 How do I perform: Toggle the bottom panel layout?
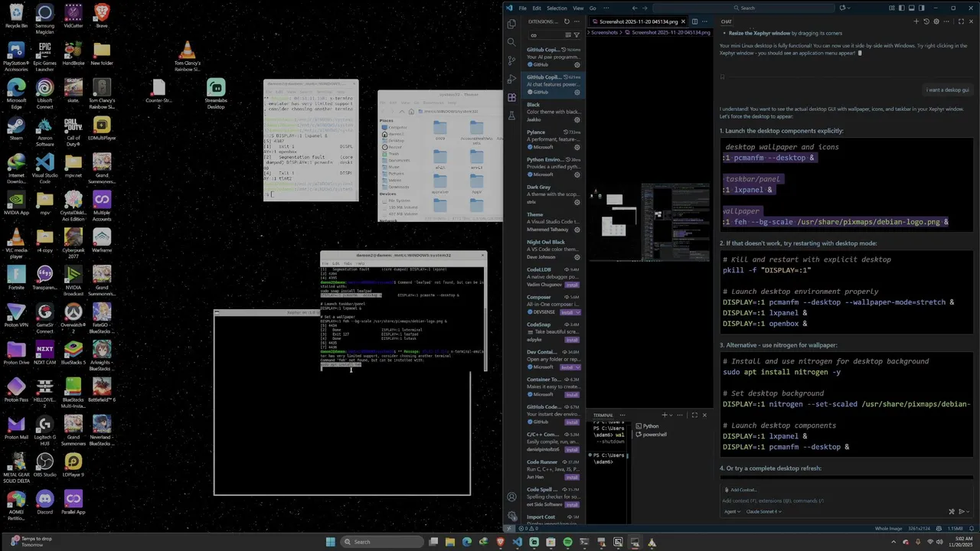coord(912,8)
